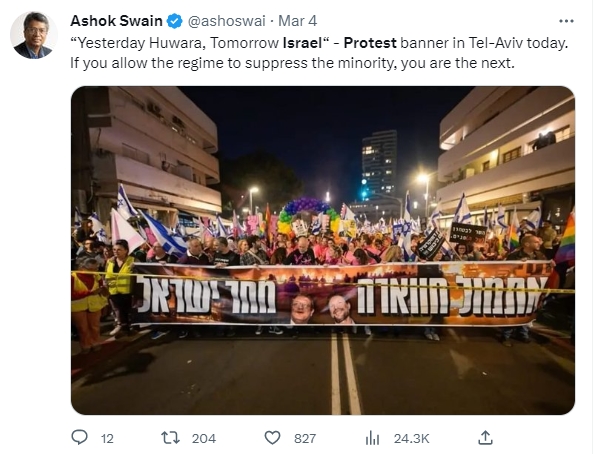Open the protest photo in the tweet
594x454 pixels.
(x=323, y=250)
